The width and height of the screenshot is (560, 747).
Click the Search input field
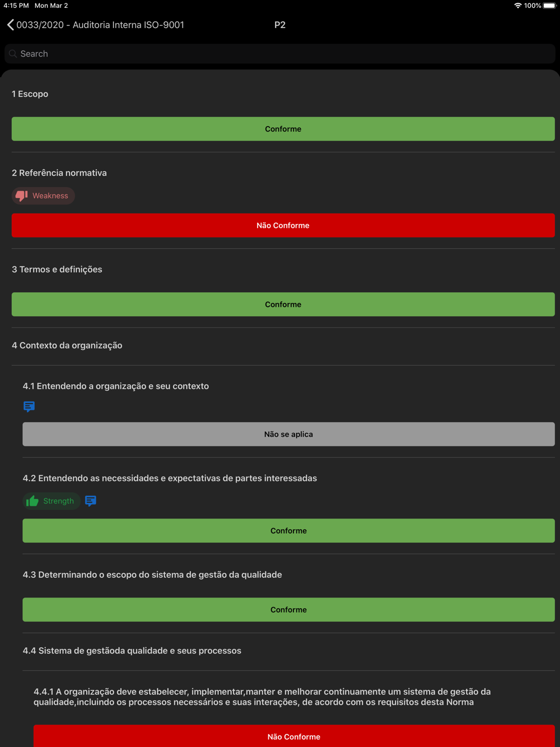280,54
